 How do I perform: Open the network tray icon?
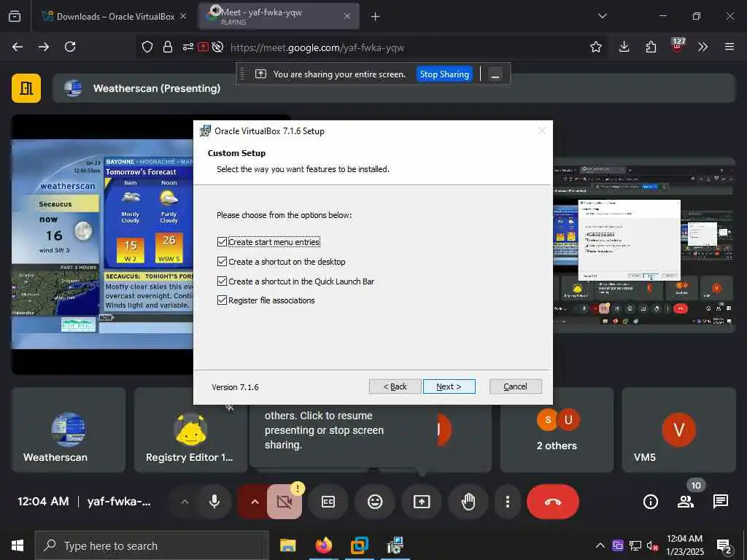point(635,545)
